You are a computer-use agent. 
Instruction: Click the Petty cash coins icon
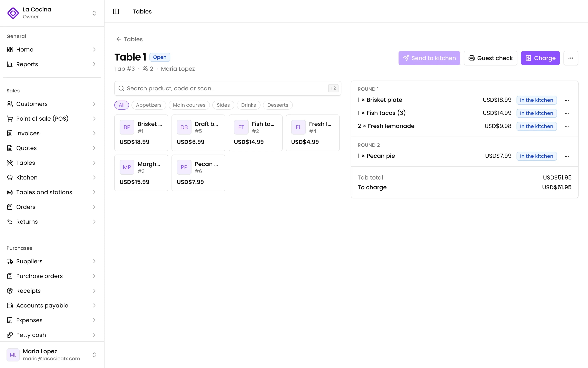[x=10, y=335]
